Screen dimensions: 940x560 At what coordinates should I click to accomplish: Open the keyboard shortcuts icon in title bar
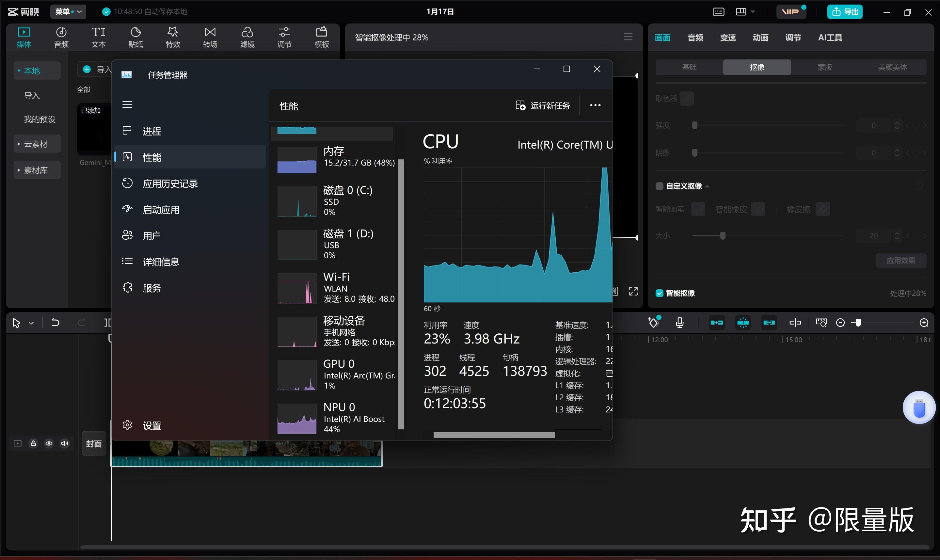(718, 12)
